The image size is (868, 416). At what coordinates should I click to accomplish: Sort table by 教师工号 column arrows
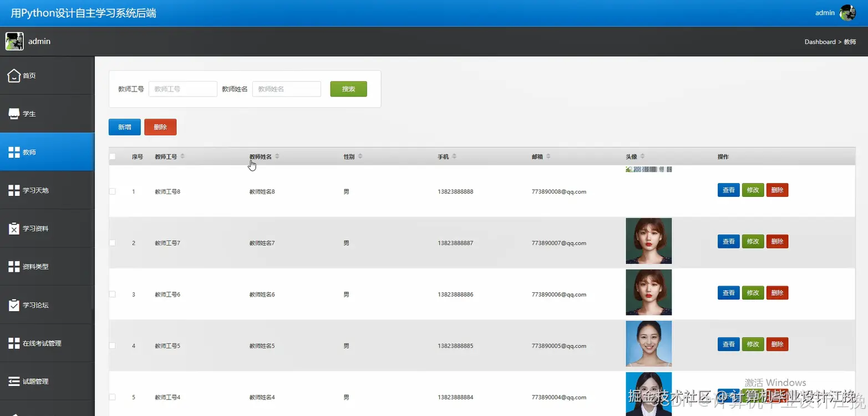coord(182,156)
